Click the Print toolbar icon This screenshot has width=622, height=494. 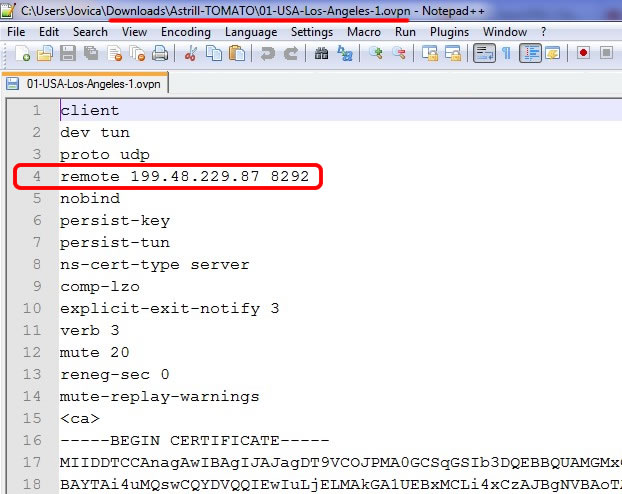coord(160,53)
